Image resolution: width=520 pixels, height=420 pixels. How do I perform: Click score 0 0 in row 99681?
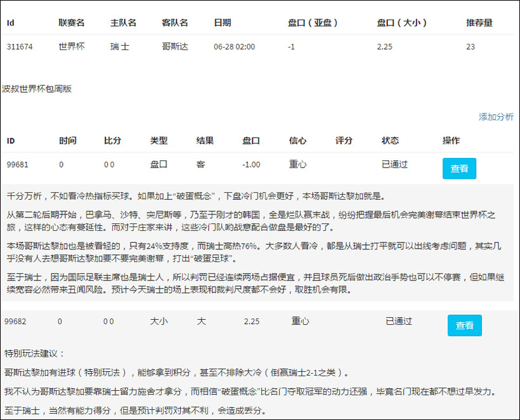pyautogui.click(x=109, y=164)
